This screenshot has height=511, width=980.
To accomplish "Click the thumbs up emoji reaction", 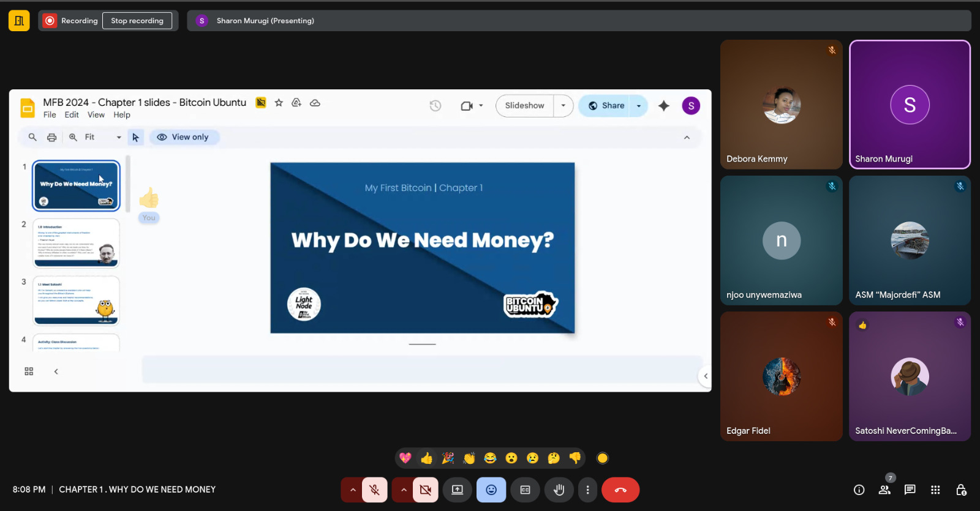I will point(427,458).
